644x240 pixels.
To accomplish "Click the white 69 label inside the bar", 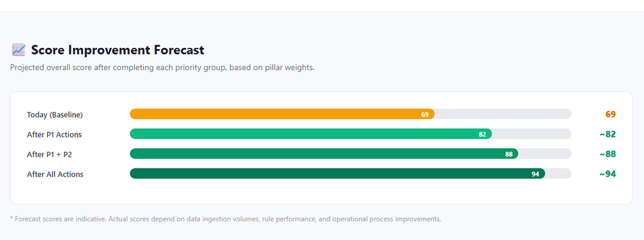I will click(x=425, y=114).
